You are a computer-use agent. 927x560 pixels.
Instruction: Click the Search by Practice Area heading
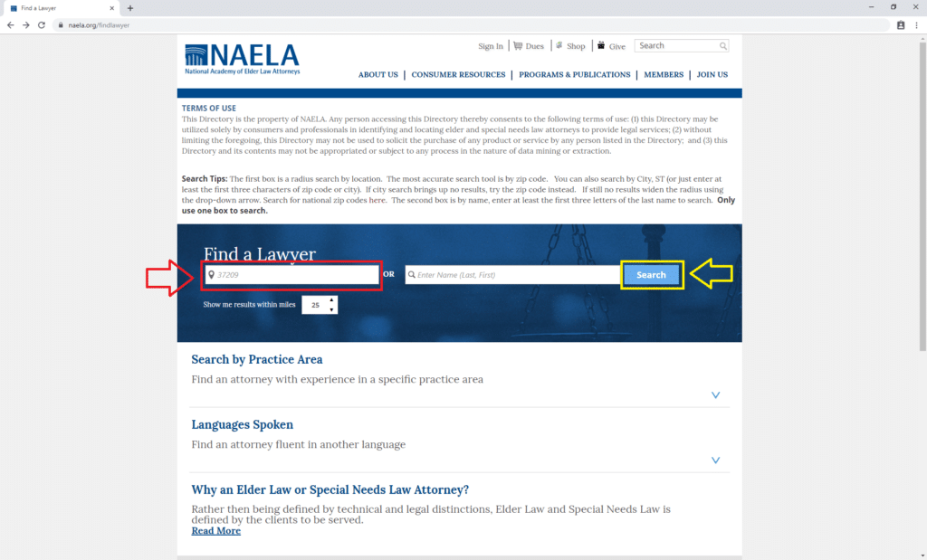click(256, 359)
